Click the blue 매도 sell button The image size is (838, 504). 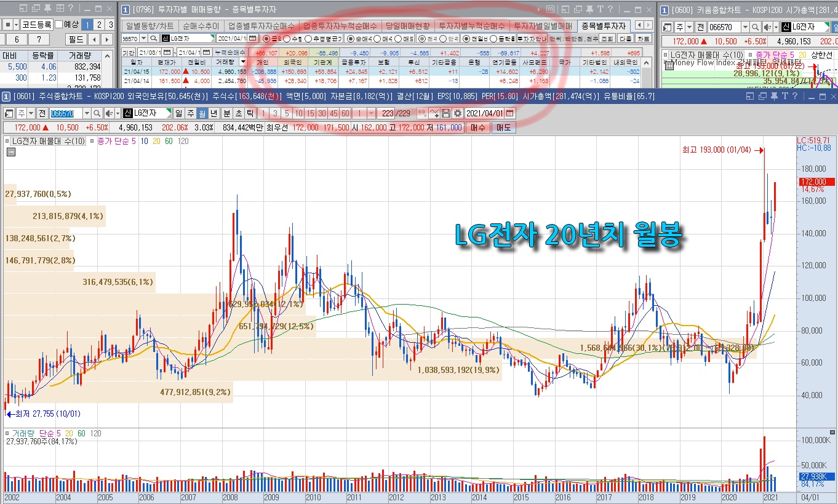pyautogui.click(x=504, y=127)
